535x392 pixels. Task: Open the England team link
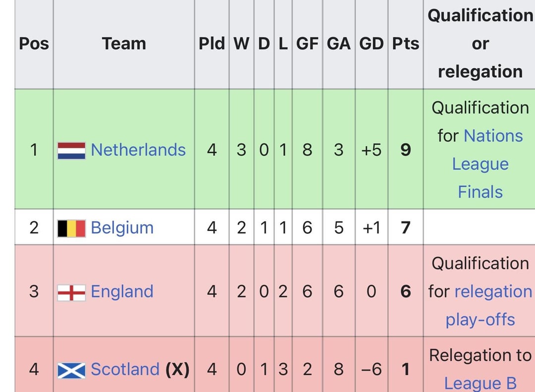click(122, 291)
